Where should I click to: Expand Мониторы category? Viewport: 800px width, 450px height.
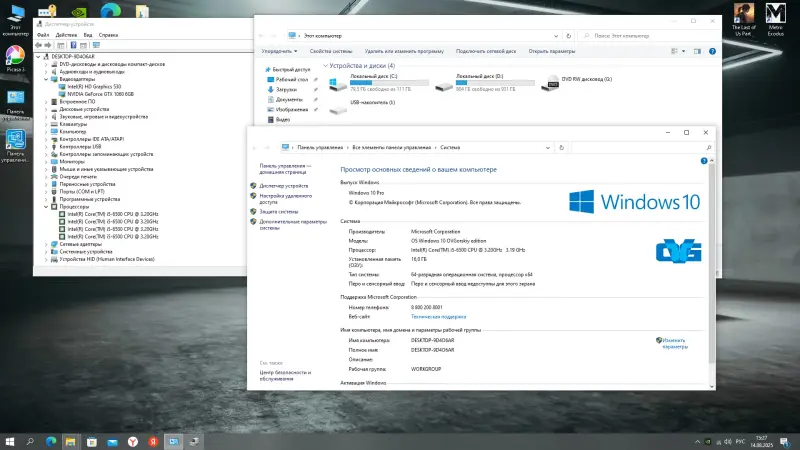[46, 162]
